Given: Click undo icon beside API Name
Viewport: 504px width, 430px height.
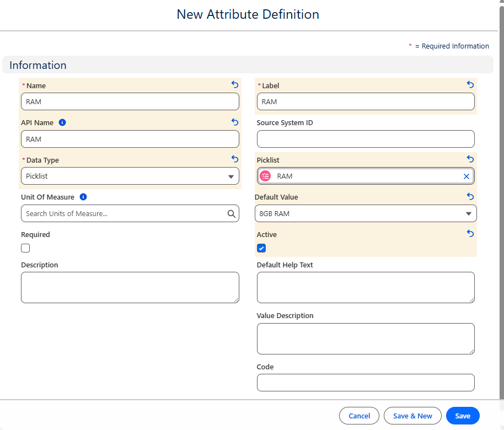Looking at the screenshot, I should [x=235, y=122].
